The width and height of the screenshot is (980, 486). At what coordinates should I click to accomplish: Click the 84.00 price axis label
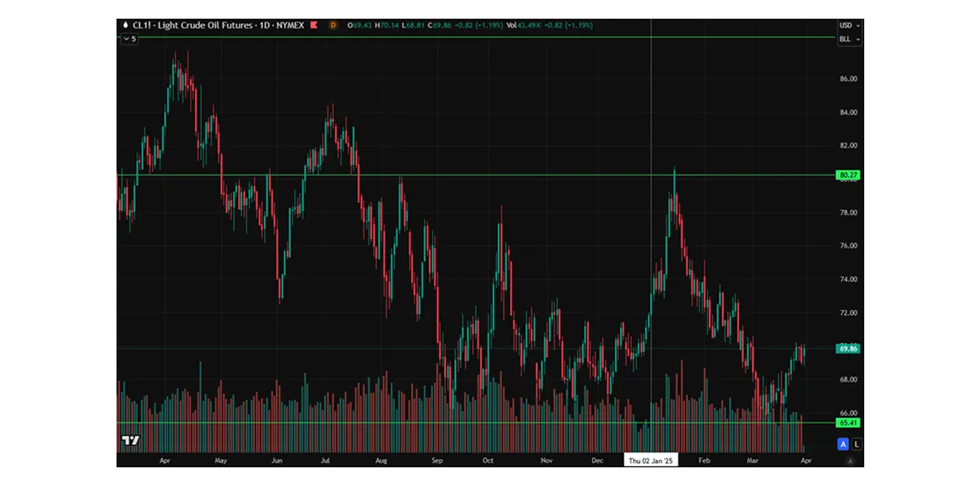848,112
